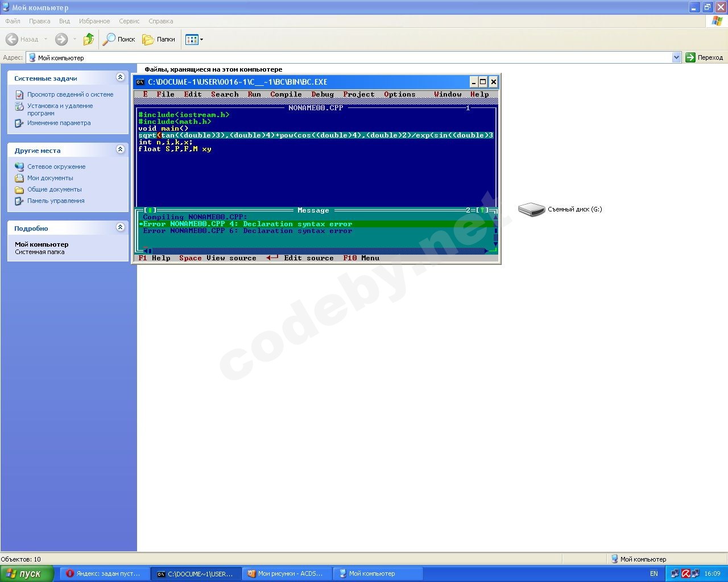
Task: Collapse the Подробно panel
Action: 120,227
